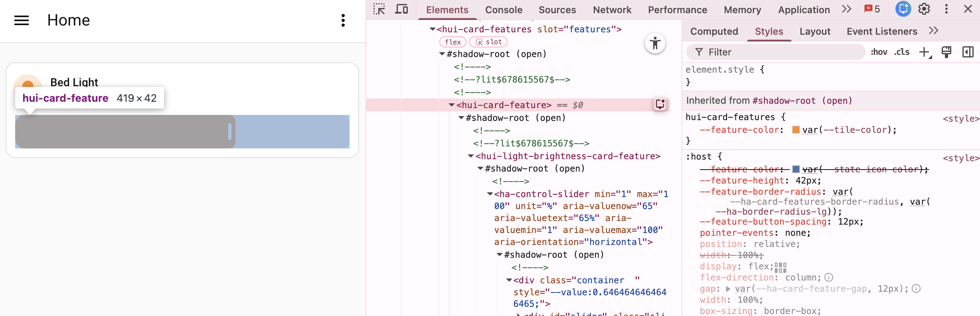Open DevTools settings gear
Image resolution: width=980 pixels, height=316 pixels.
(924, 9)
